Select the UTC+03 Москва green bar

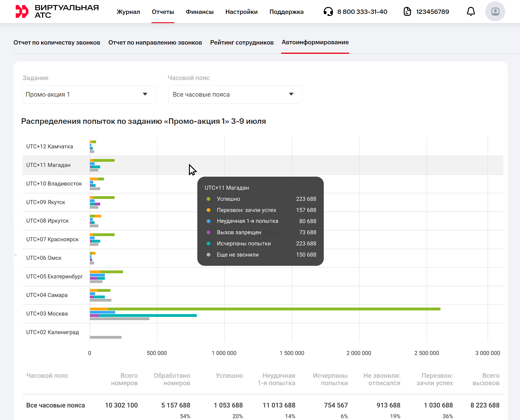coord(274,309)
